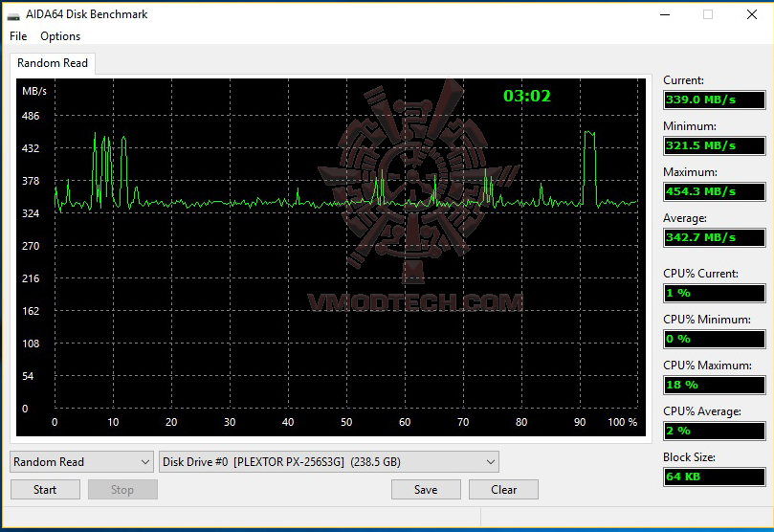Minimize the AIDA64 Disk Benchmark window
Image resolution: width=774 pixels, height=532 pixels.
tap(665, 14)
